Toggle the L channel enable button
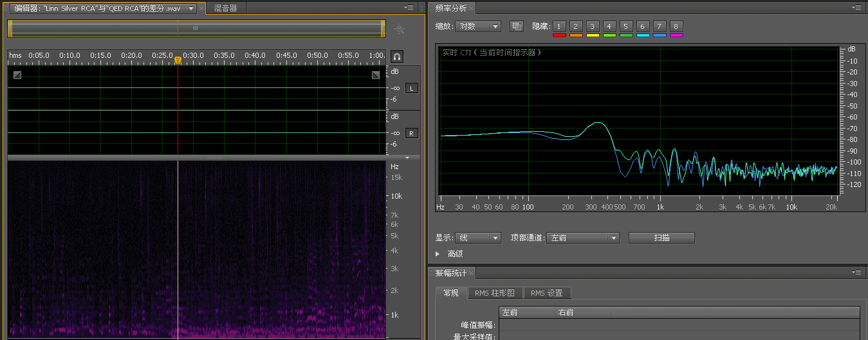This screenshot has height=340, width=868. point(412,88)
